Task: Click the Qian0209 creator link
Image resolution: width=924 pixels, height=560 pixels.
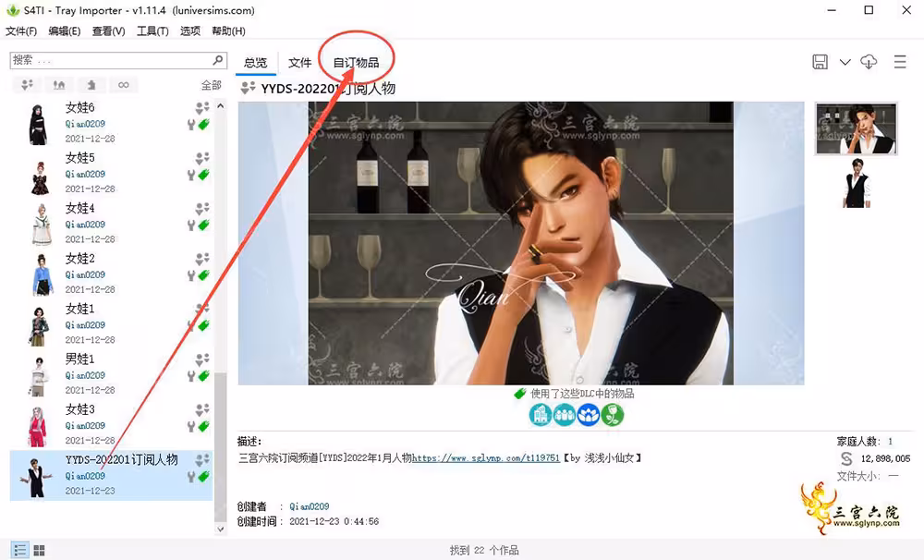Action: pos(310,506)
